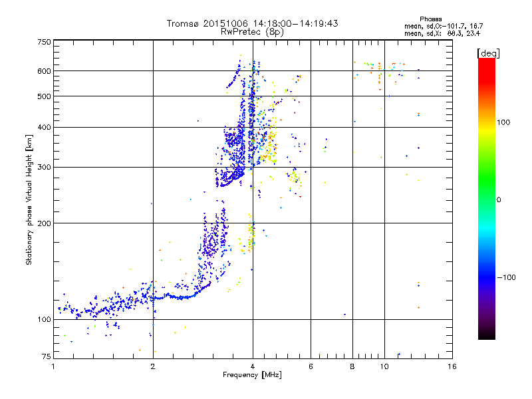Click the y-axis '400' tick label

[x=44, y=128]
